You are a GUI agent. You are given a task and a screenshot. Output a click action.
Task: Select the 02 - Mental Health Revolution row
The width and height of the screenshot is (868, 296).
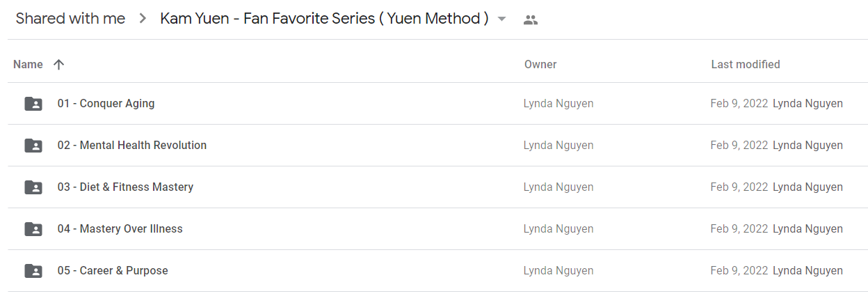[x=437, y=146]
